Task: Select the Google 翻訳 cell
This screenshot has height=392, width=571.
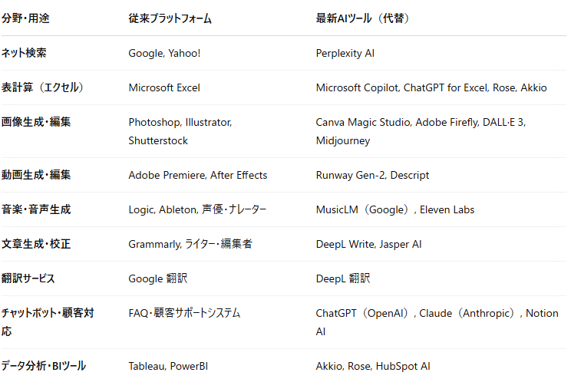Action: (157, 278)
